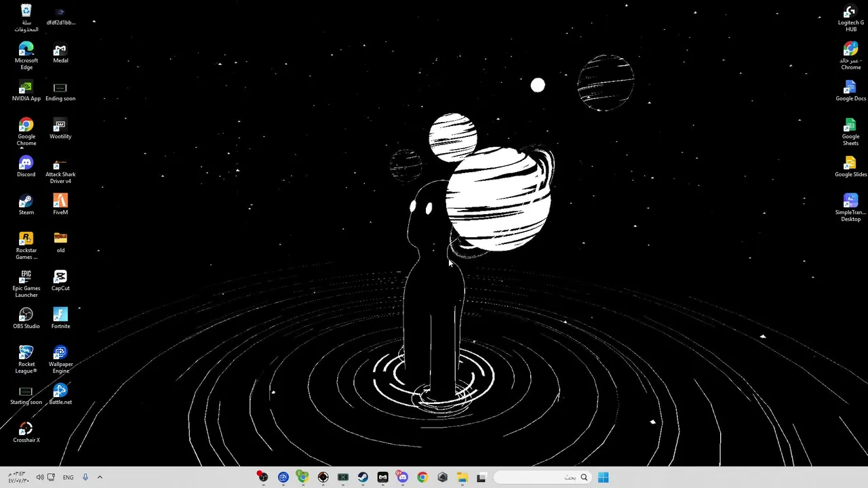Open Crosshair X desktop shortcut
Image resolution: width=868 pixels, height=488 pixels.
(26, 432)
